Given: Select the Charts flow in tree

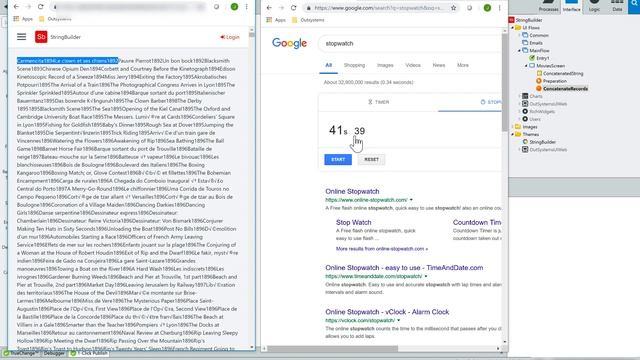Looking at the screenshot, I should coord(533,96).
